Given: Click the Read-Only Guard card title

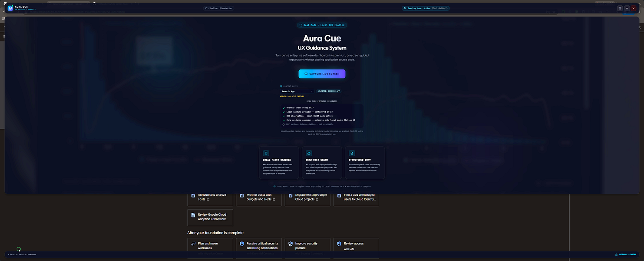Looking at the screenshot, I should coord(317,160).
